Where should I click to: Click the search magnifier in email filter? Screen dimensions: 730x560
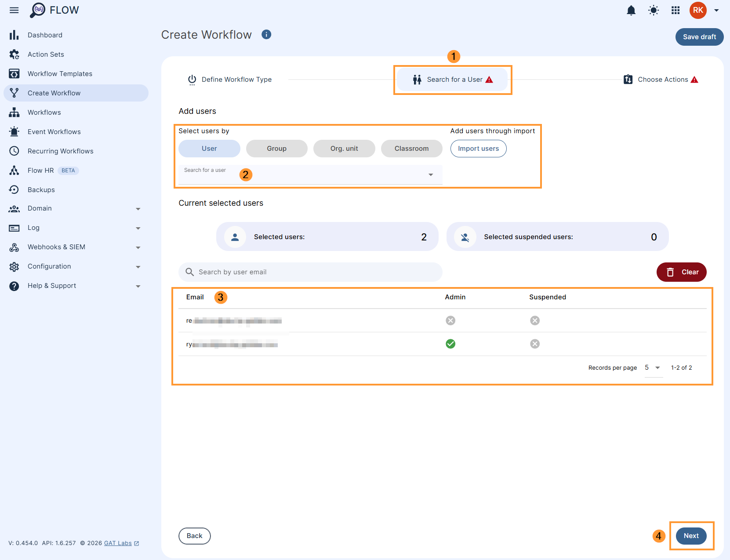click(x=189, y=272)
